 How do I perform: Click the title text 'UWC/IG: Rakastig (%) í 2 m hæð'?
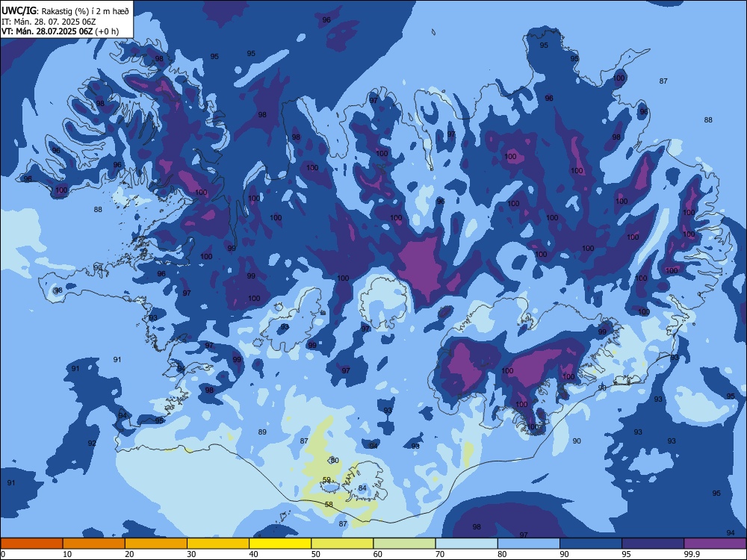(x=65, y=10)
